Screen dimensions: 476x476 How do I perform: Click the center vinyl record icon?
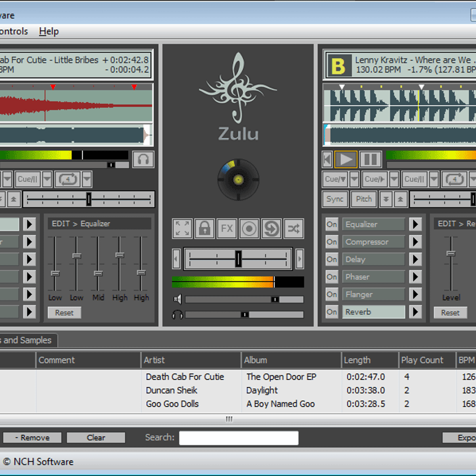(x=238, y=180)
